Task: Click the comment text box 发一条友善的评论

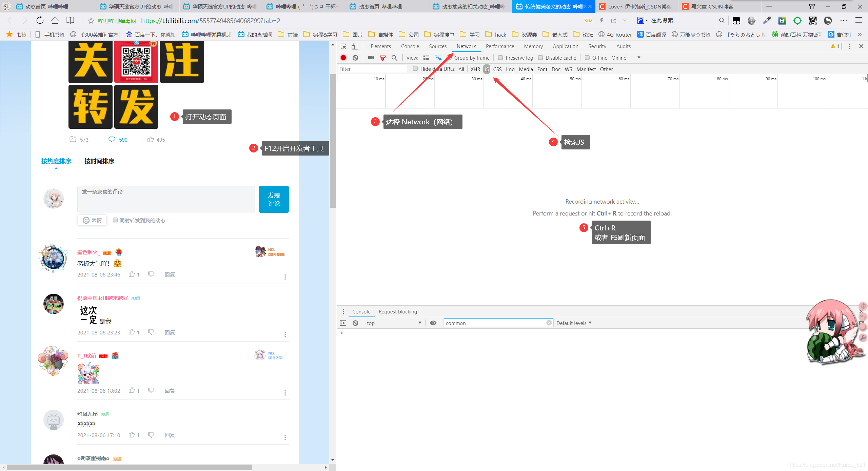Action: (x=166, y=199)
